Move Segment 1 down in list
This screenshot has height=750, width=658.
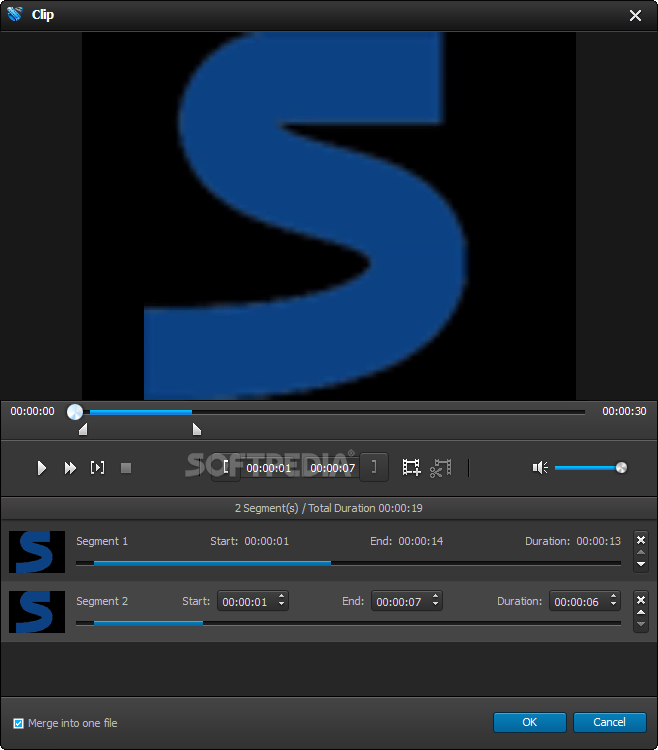(x=641, y=564)
